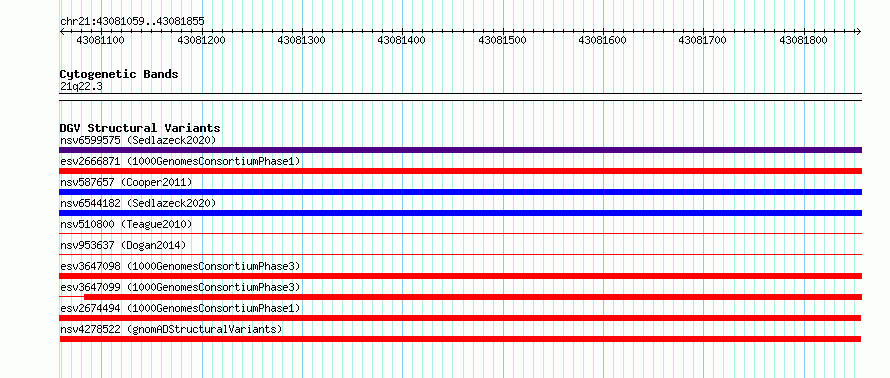The image size is (890, 378).
Task: Click the right arrowhead of the ruler
Action: point(858,32)
